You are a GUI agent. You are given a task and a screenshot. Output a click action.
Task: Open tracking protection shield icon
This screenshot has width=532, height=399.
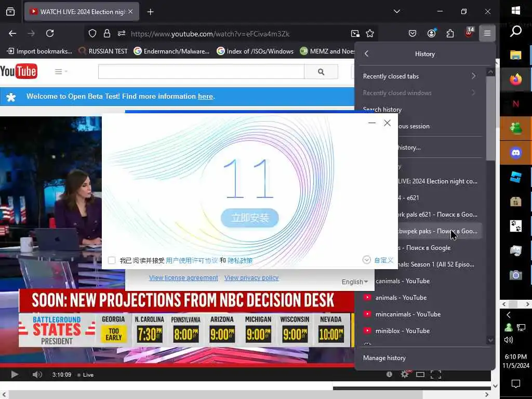tap(92, 33)
